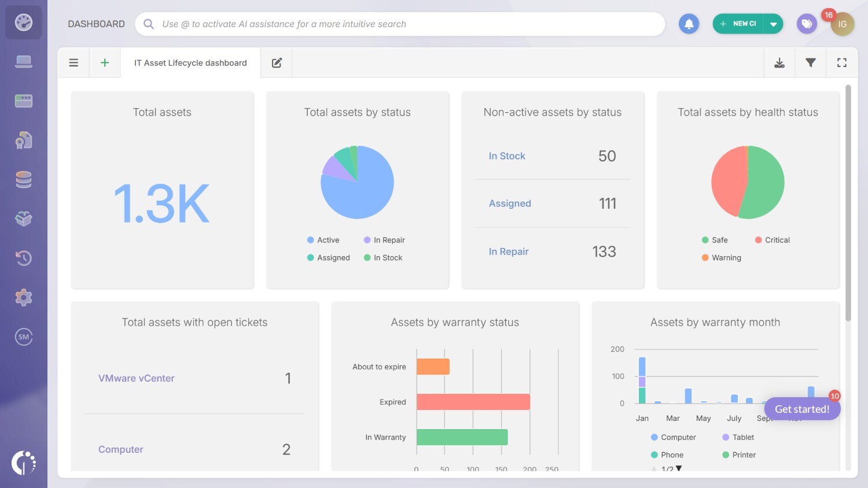Open the VMware vCenter open tickets link
Screen dimensions: 868x488
[x=137, y=378]
